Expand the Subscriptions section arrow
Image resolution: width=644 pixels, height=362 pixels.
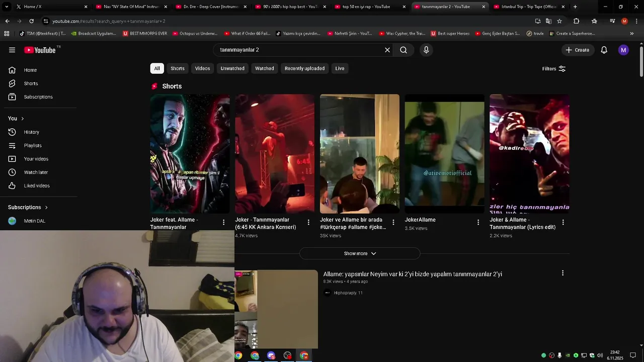pos(46,207)
